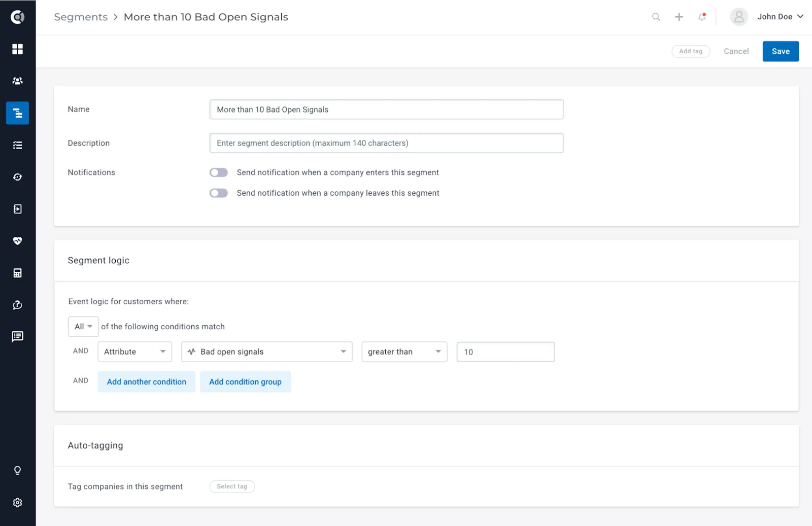812x526 pixels.
Task: Expand the 'greater than' operator dropdown
Action: [x=404, y=352]
